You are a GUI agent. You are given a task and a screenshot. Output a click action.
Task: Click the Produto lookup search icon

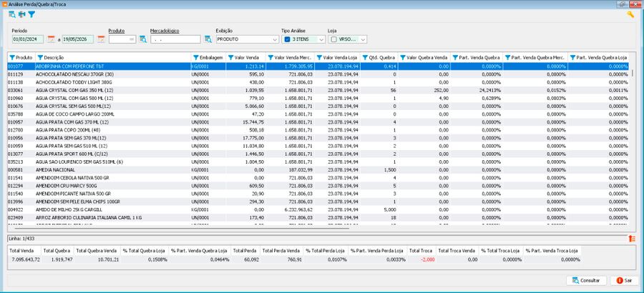pos(142,39)
